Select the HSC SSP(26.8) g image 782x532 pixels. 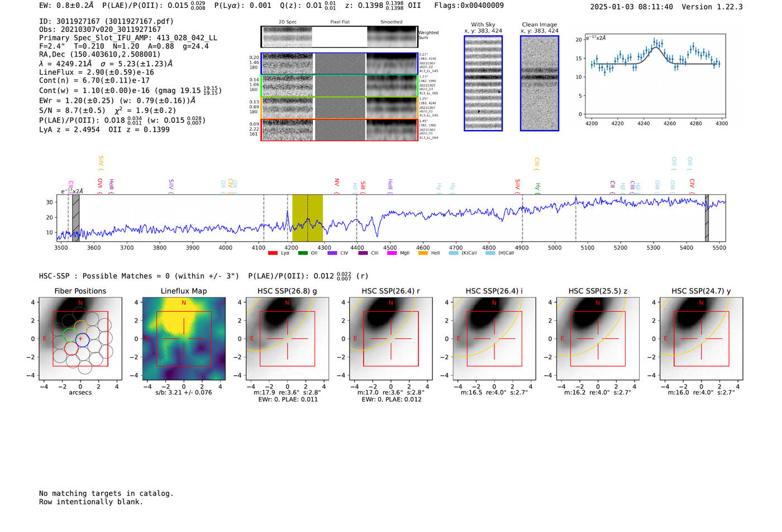[x=287, y=339]
